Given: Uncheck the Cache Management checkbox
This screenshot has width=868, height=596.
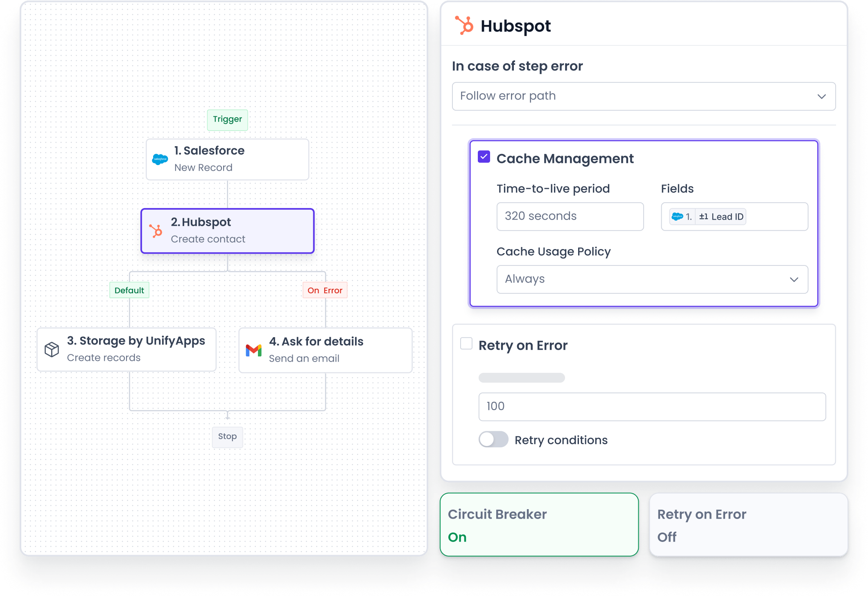Looking at the screenshot, I should [x=484, y=156].
